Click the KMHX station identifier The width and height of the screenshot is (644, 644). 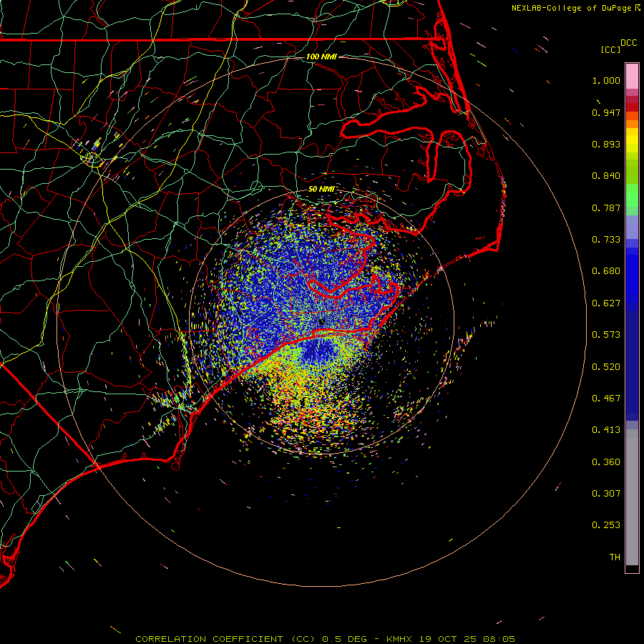[x=399, y=639]
